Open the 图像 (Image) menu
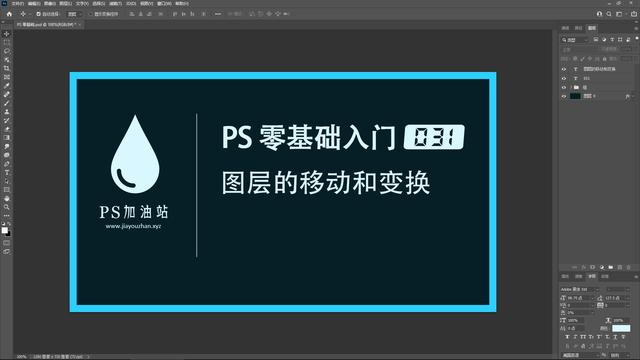This screenshot has width=640, height=360. point(50,3)
